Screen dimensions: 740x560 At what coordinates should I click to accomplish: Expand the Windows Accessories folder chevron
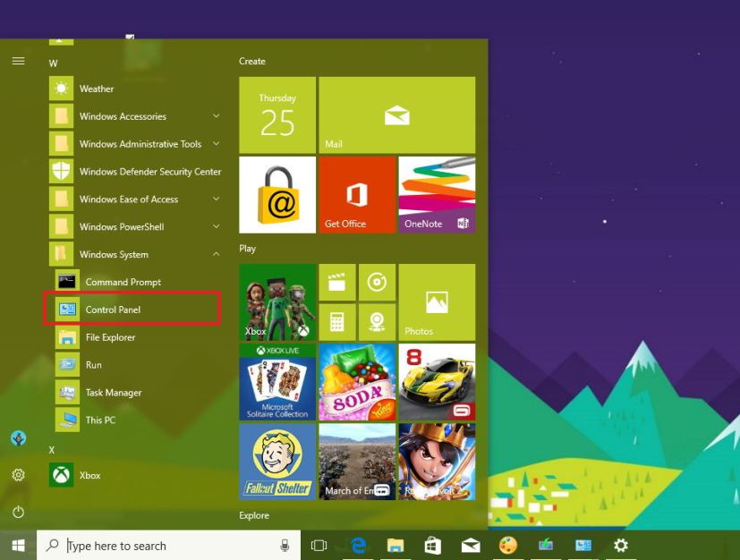(216, 116)
